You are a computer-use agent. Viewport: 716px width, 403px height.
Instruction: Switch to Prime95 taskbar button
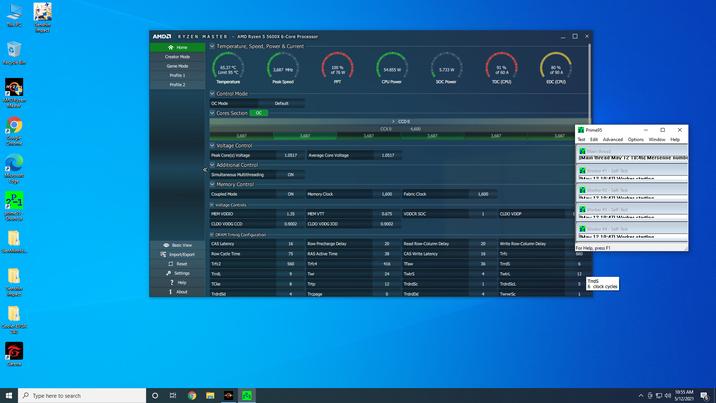point(247,396)
